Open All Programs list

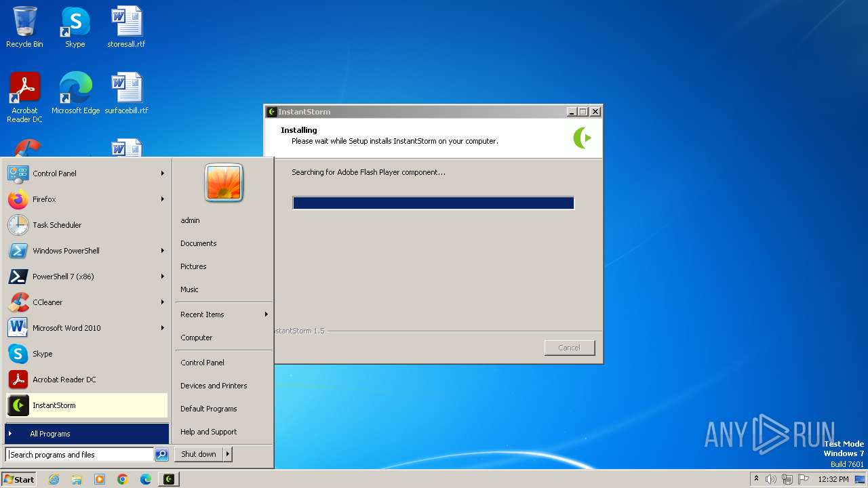[x=87, y=434]
